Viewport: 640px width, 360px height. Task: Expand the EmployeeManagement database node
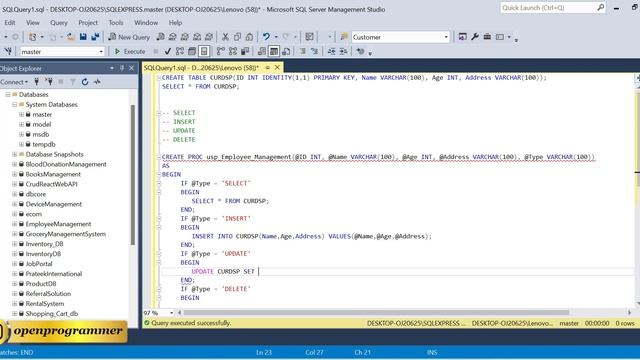[x=15, y=224]
